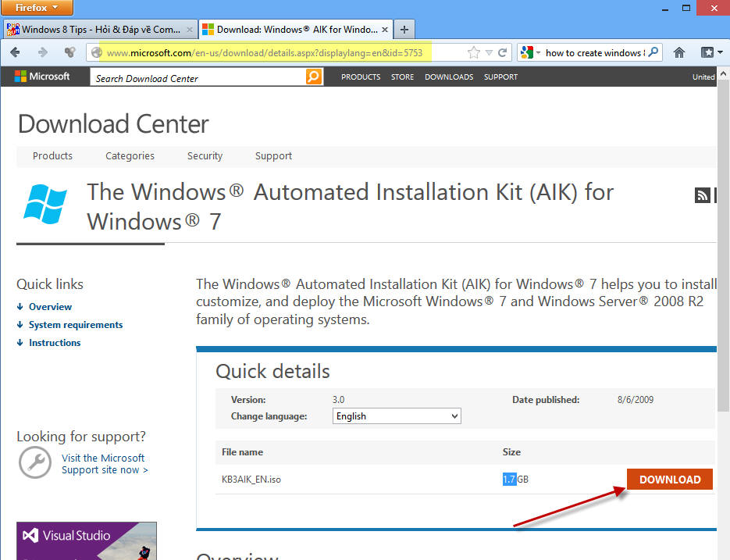Click the globe site identity icon
This screenshot has width=730, height=560.
[96, 52]
